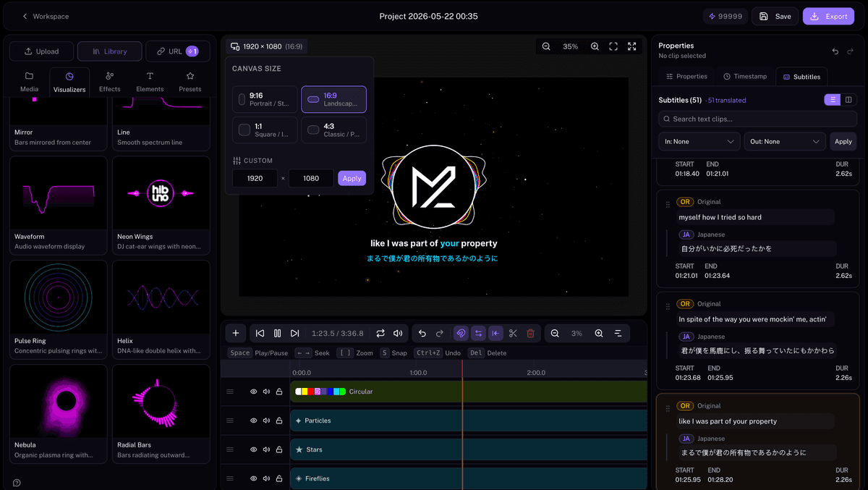Undo using the timeline toolbar arrow
Viewport: 868px width, 490px height.
coord(422,333)
